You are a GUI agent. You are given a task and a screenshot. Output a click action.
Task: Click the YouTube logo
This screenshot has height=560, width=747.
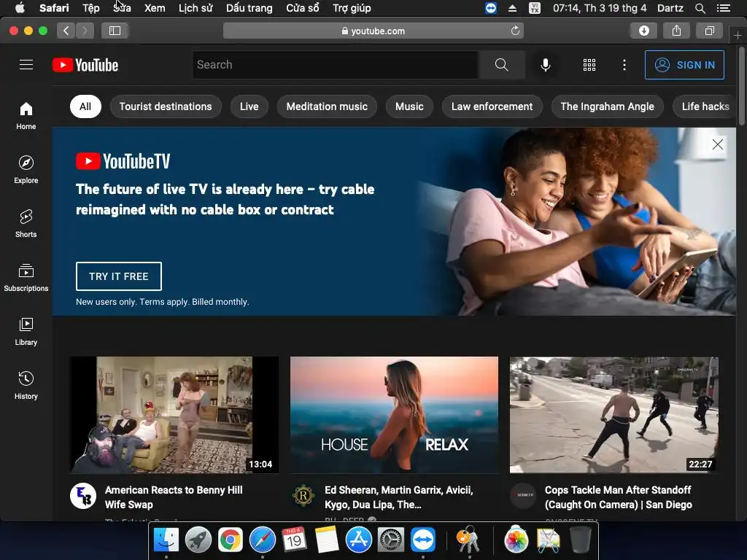point(85,65)
